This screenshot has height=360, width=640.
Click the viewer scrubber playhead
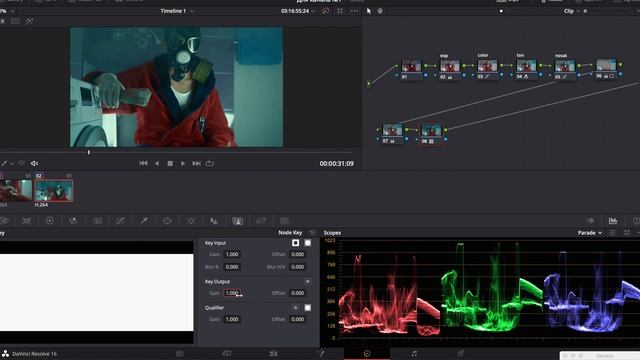89,153
